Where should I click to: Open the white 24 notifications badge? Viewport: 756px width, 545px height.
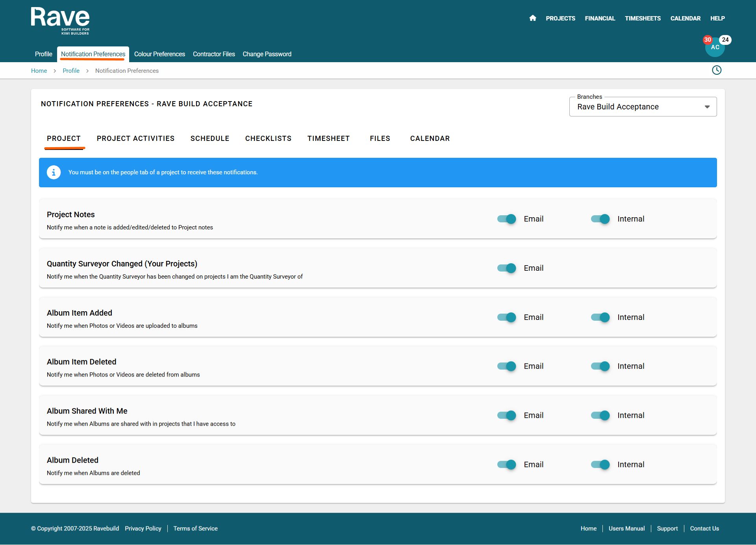(x=725, y=40)
